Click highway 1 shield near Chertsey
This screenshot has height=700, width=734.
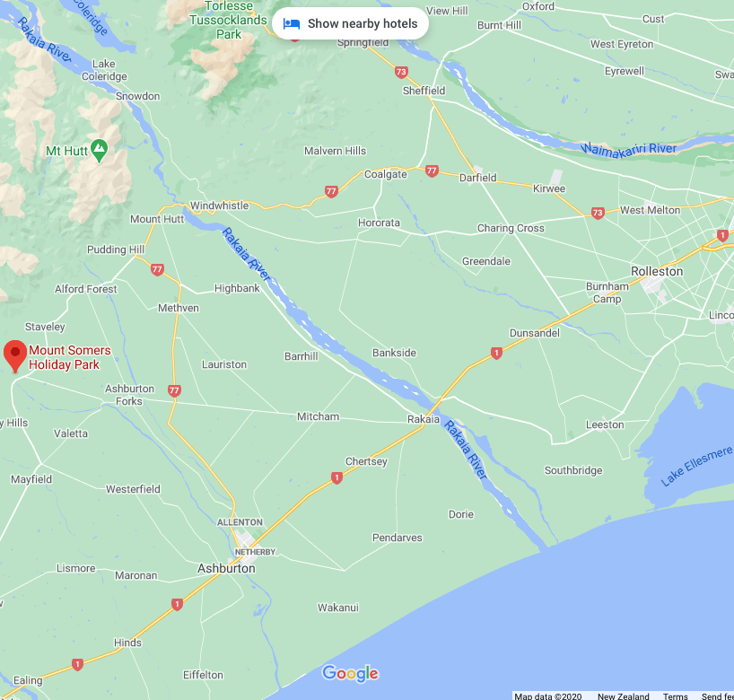336,477
